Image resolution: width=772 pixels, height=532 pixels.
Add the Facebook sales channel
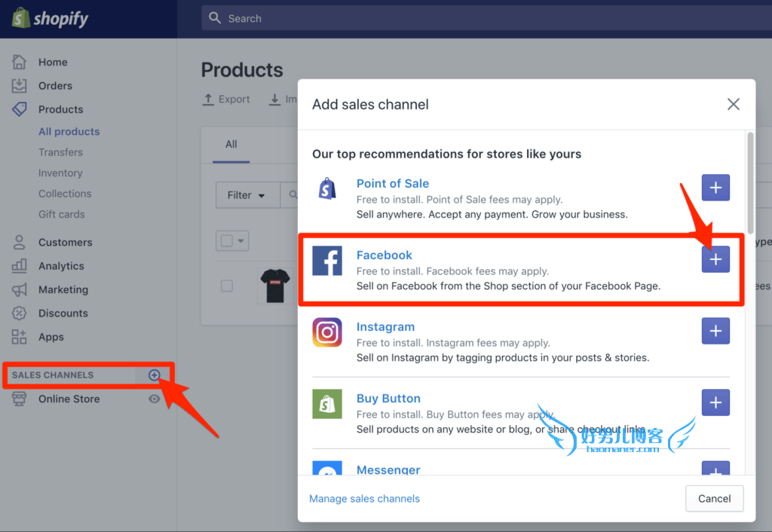[715, 259]
